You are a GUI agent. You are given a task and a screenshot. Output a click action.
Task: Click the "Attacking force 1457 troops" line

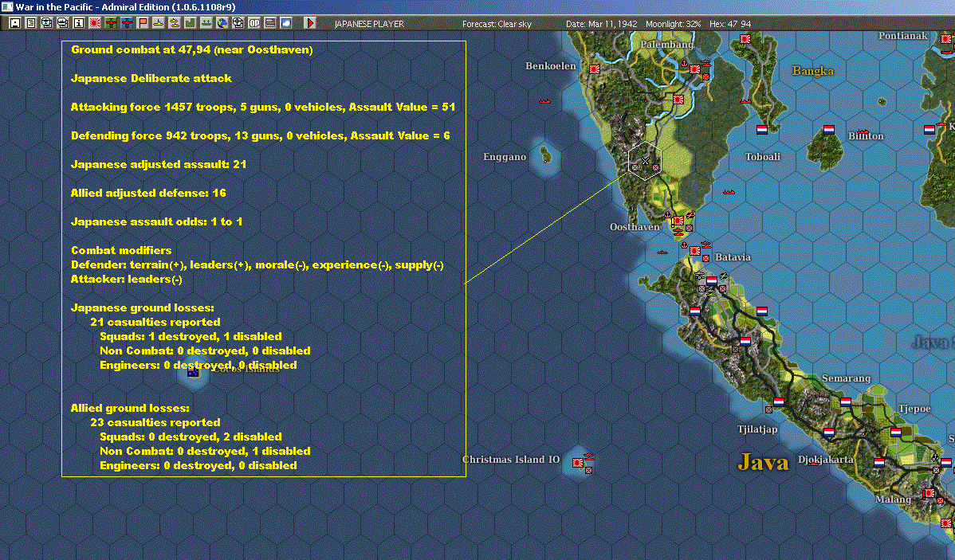(x=263, y=107)
